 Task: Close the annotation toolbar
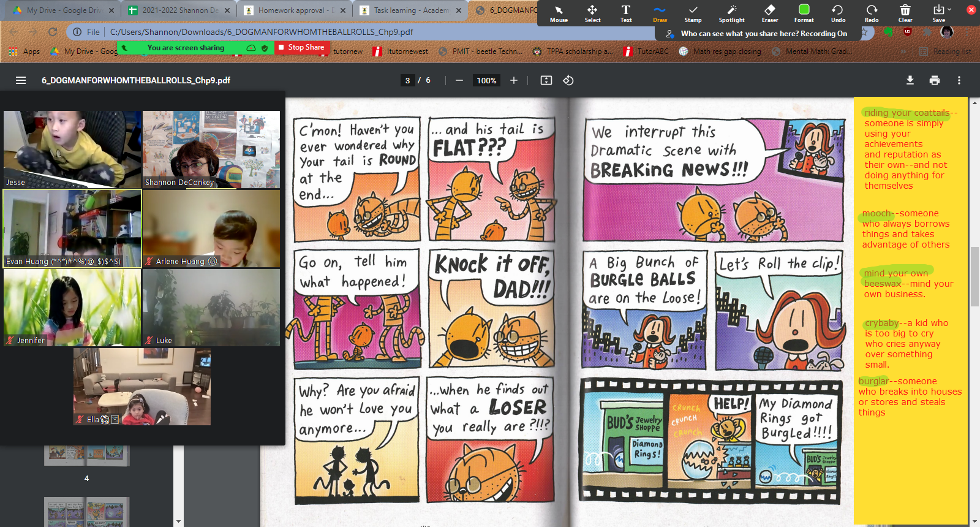tap(971, 10)
